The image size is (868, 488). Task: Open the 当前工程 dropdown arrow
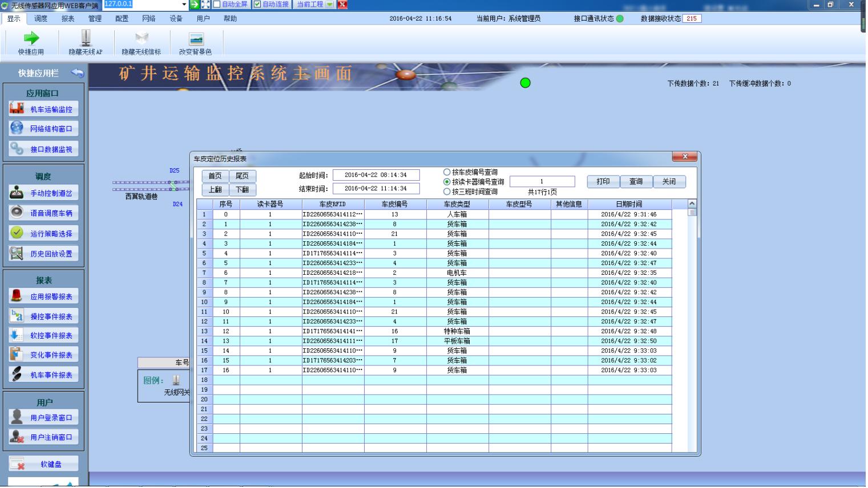click(x=330, y=5)
